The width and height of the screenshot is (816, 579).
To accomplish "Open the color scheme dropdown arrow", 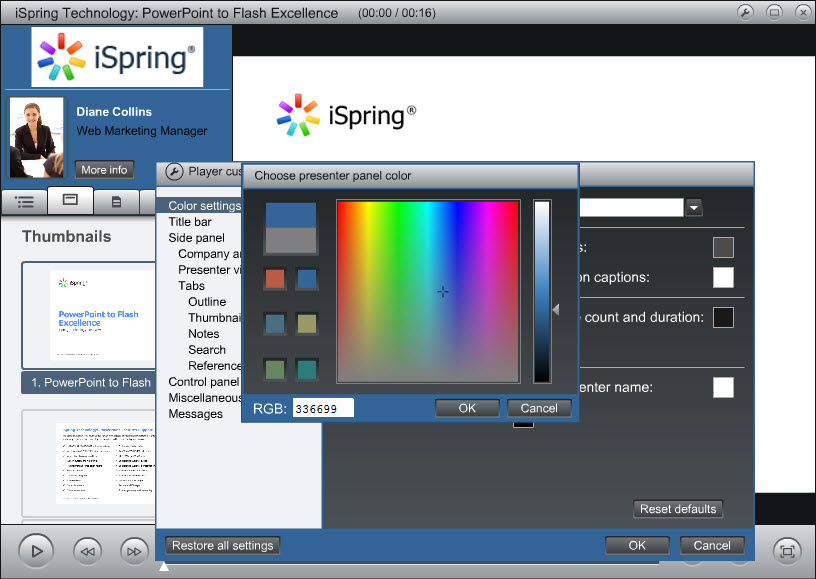I will coord(694,208).
